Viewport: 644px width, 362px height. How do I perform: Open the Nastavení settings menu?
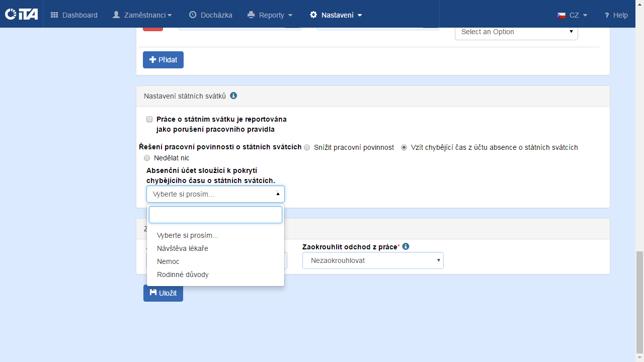(x=336, y=15)
